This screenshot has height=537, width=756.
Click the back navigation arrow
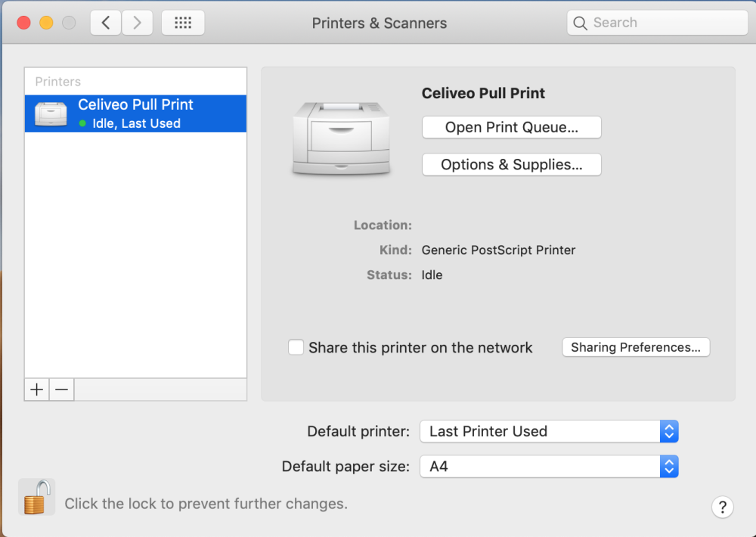(106, 23)
